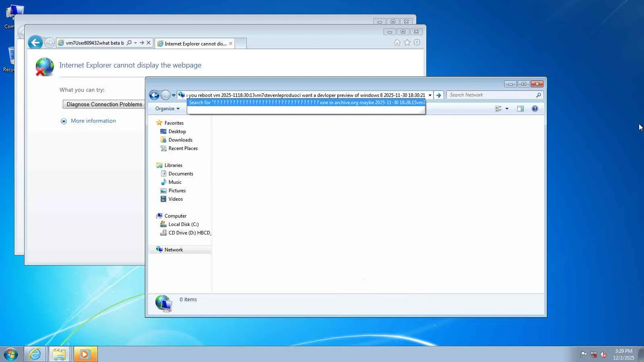Select 'Internet Explorer cannot dis...' tab

click(195, 43)
